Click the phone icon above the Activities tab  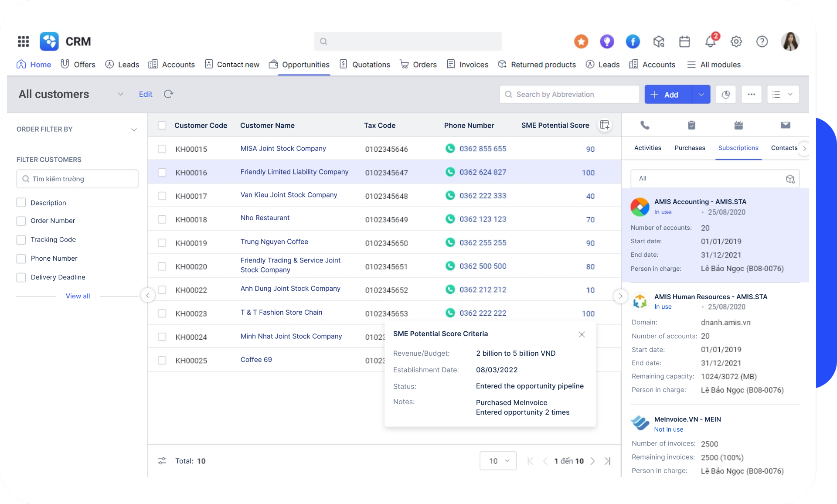coord(645,125)
